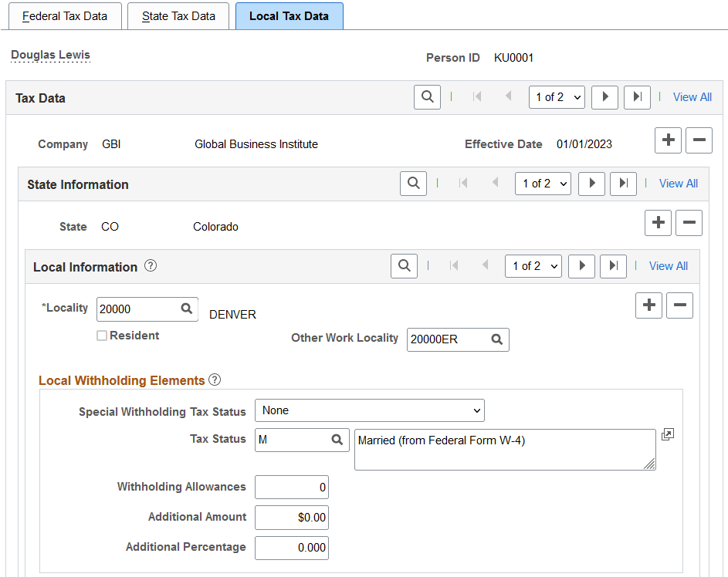
Task: Expand the Tax Status description in modal
Action: tap(667, 434)
